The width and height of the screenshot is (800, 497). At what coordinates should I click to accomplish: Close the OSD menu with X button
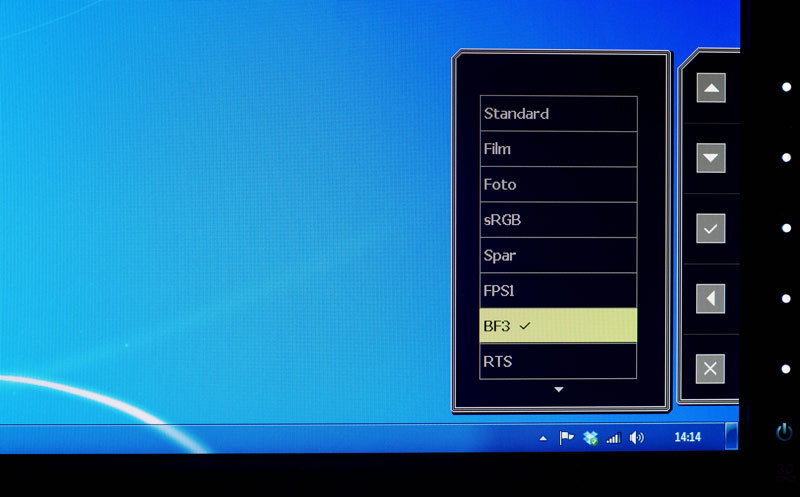pos(710,368)
